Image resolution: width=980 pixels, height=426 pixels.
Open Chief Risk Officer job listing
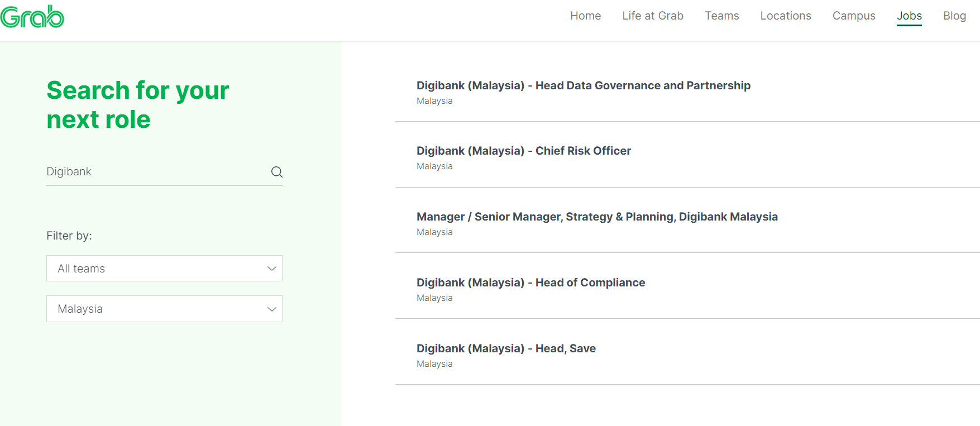pyautogui.click(x=524, y=151)
